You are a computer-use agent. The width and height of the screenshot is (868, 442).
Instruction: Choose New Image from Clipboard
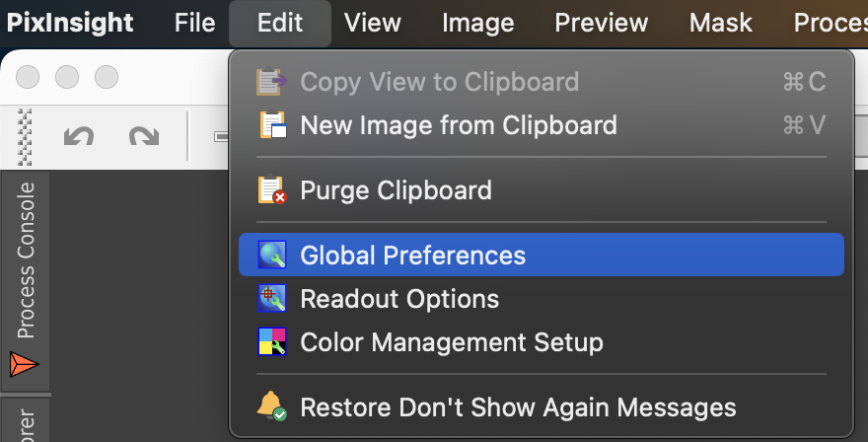[x=541, y=124]
